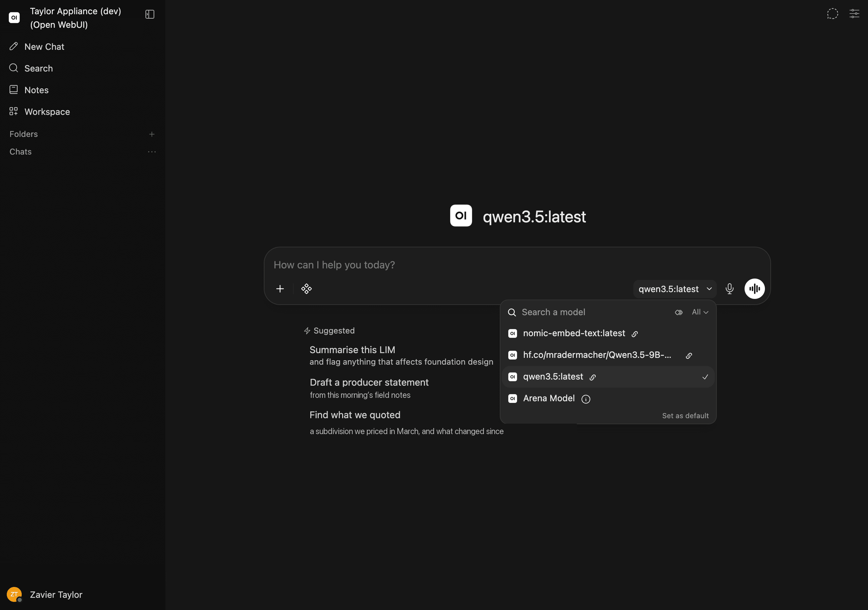868x610 pixels.
Task: Open the attachment plus menu
Action: [x=280, y=289]
